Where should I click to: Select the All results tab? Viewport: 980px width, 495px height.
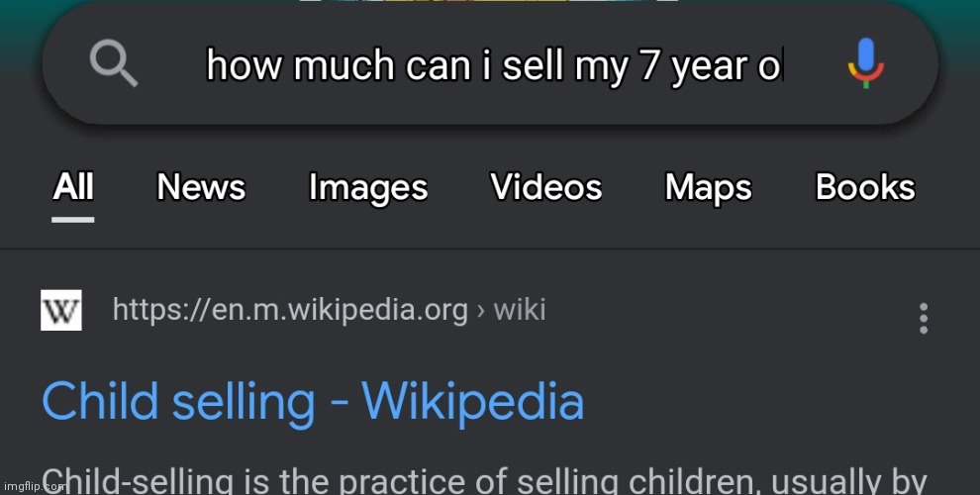point(73,186)
